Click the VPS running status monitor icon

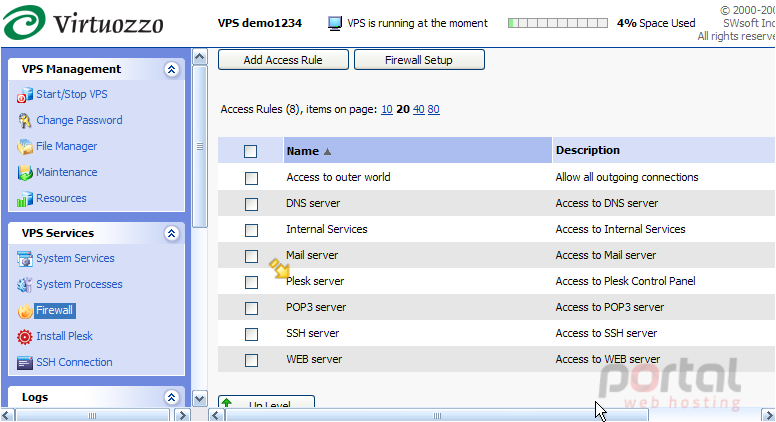tap(335, 23)
